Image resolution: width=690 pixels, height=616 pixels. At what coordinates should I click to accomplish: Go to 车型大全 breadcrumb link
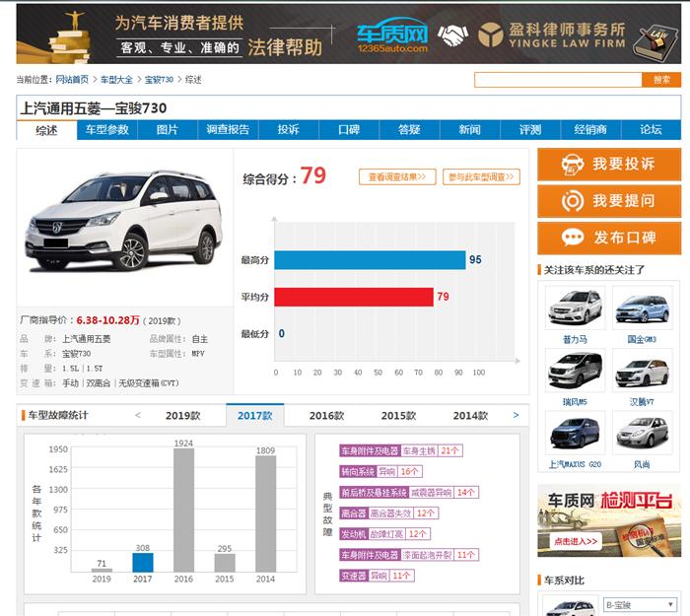coord(116,80)
